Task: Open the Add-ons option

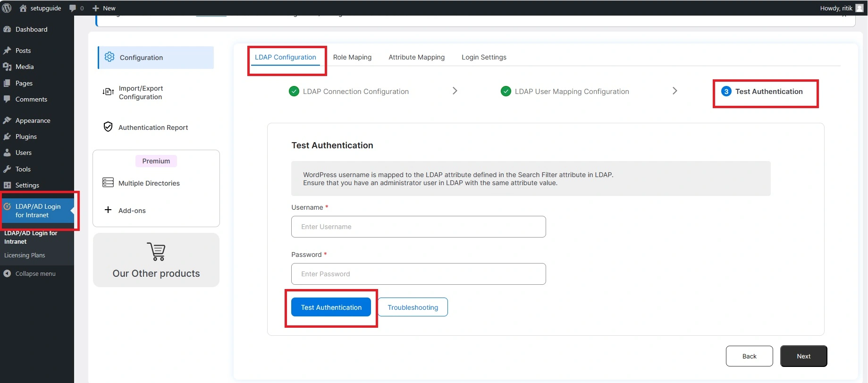Action: (132, 211)
